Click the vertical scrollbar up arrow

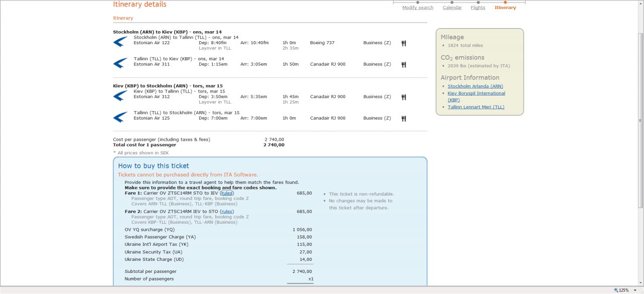[640, 3]
